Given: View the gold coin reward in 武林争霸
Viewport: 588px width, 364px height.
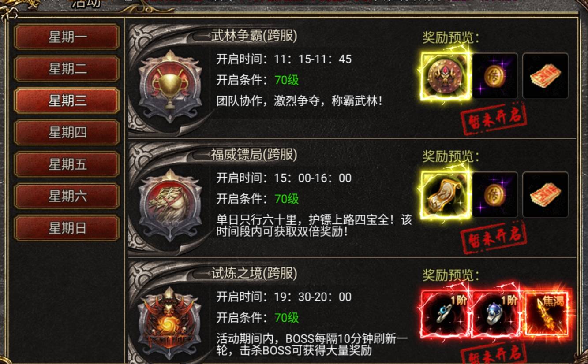Looking at the screenshot, I should pos(495,76).
